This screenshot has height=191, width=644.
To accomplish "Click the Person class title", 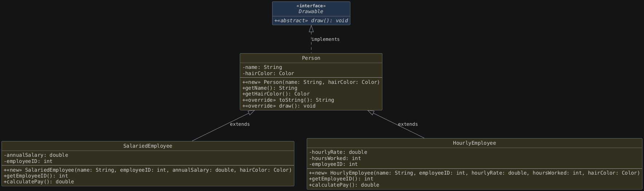I will (x=311, y=58).
